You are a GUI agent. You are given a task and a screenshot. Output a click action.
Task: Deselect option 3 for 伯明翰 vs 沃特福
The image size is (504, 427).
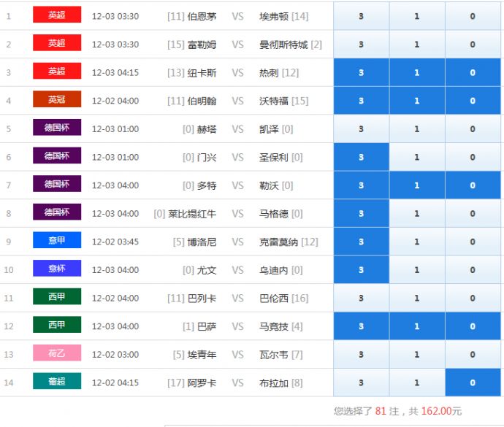361,101
